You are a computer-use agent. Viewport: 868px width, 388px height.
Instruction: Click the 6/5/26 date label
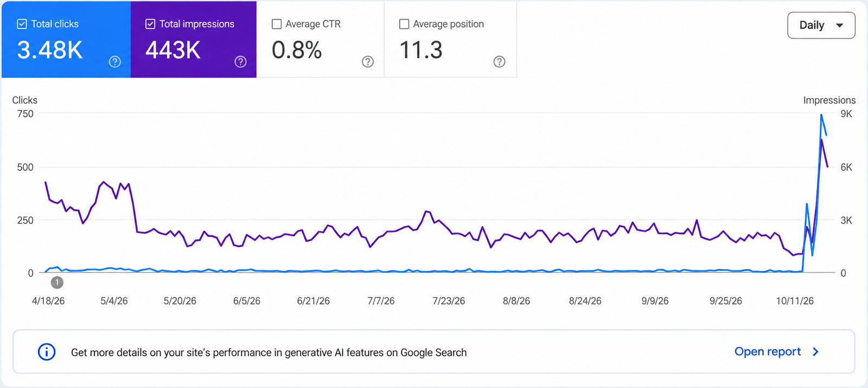(x=247, y=301)
